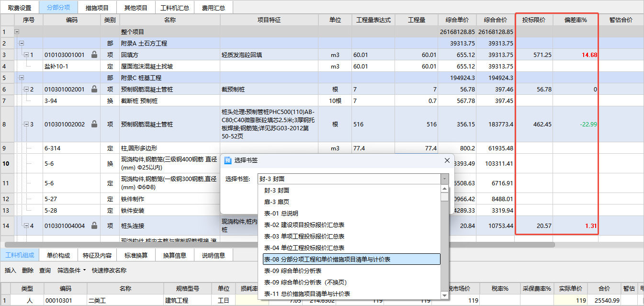Click the lock icon beside code 010301002001
This screenshot has width=644, height=306.
click(x=94, y=89)
